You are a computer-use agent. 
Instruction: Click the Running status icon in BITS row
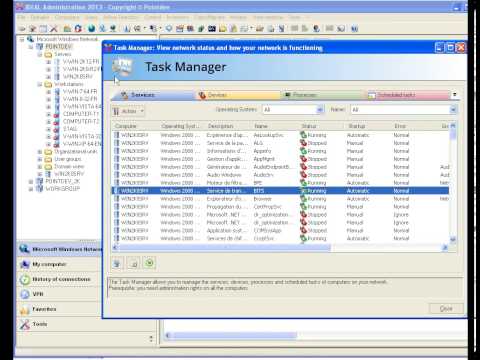tap(303, 191)
